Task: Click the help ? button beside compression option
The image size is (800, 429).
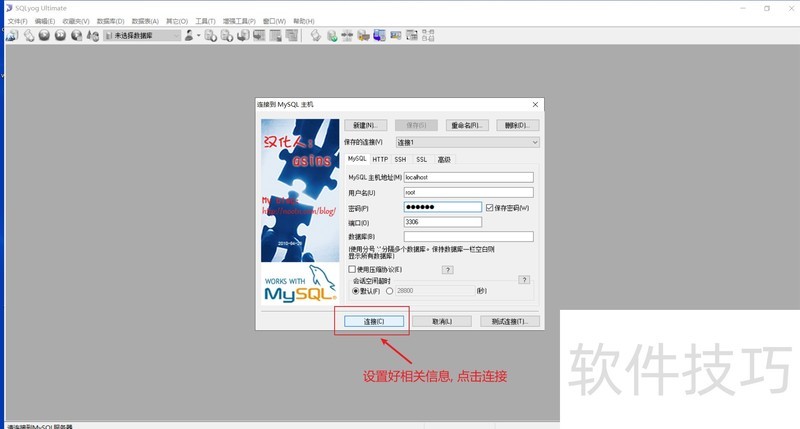Action: [447, 270]
